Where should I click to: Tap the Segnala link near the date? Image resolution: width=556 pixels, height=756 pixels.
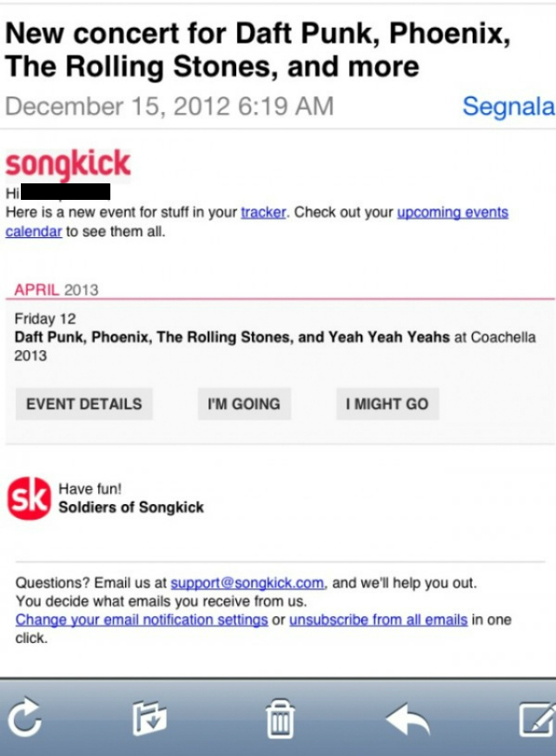pos(507,106)
